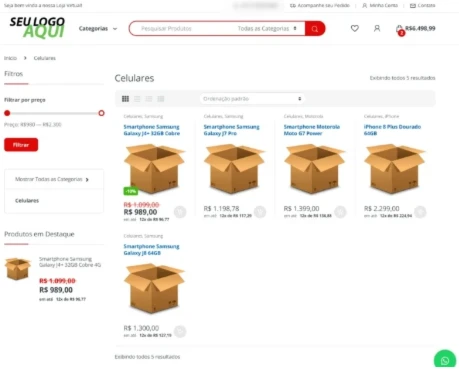Open the shopping cart bag icon
The height and width of the screenshot is (374, 459).
(399, 29)
